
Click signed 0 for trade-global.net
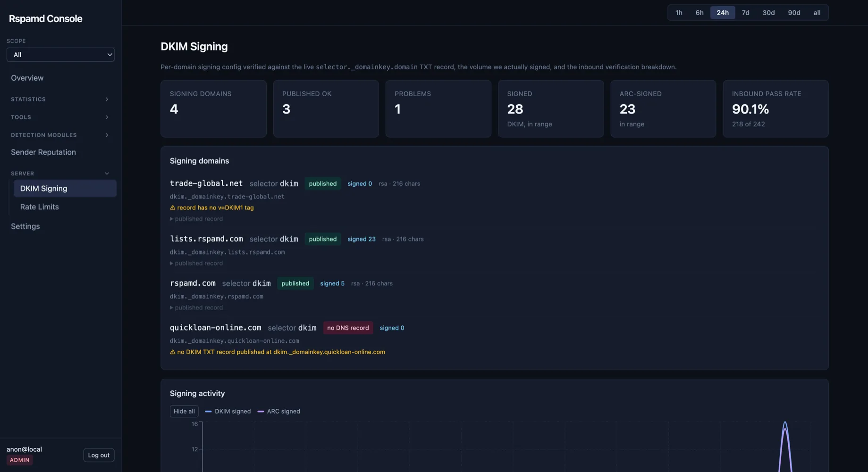(360, 184)
